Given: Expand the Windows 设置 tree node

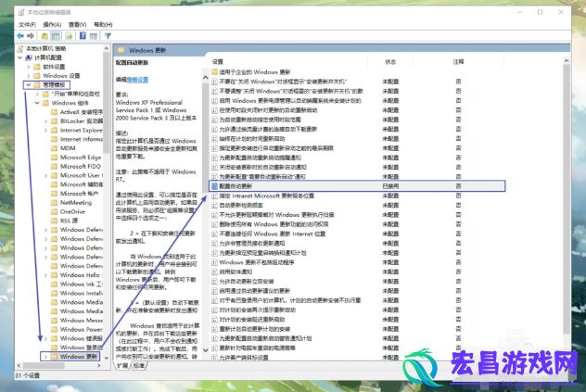Looking at the screenshot, I should point(29,76).
